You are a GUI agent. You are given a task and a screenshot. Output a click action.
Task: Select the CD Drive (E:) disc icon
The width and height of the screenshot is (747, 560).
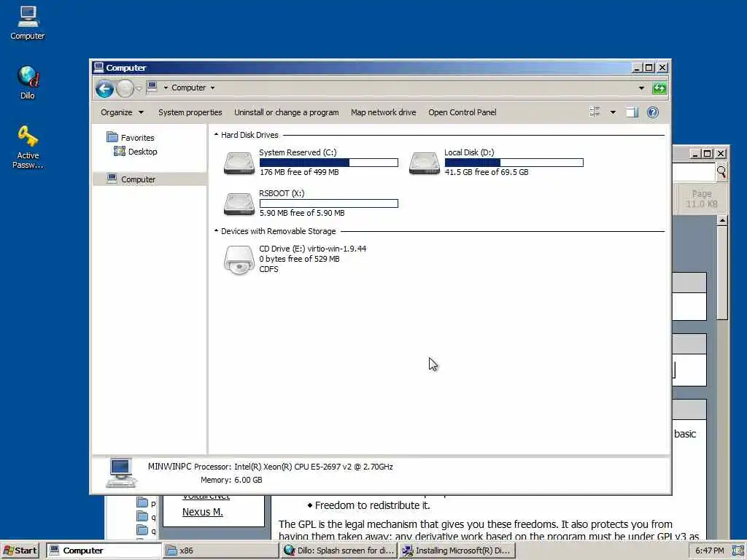click(x=239, y=260)
